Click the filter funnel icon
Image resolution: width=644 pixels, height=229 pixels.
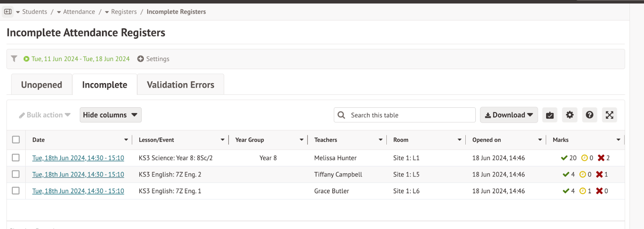click(14, 59)
